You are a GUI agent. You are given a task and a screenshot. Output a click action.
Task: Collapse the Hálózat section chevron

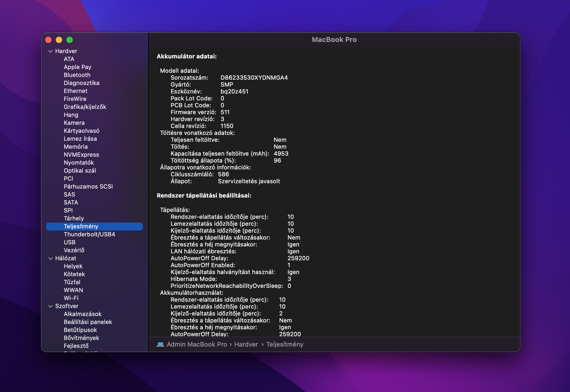coord(51,259)
